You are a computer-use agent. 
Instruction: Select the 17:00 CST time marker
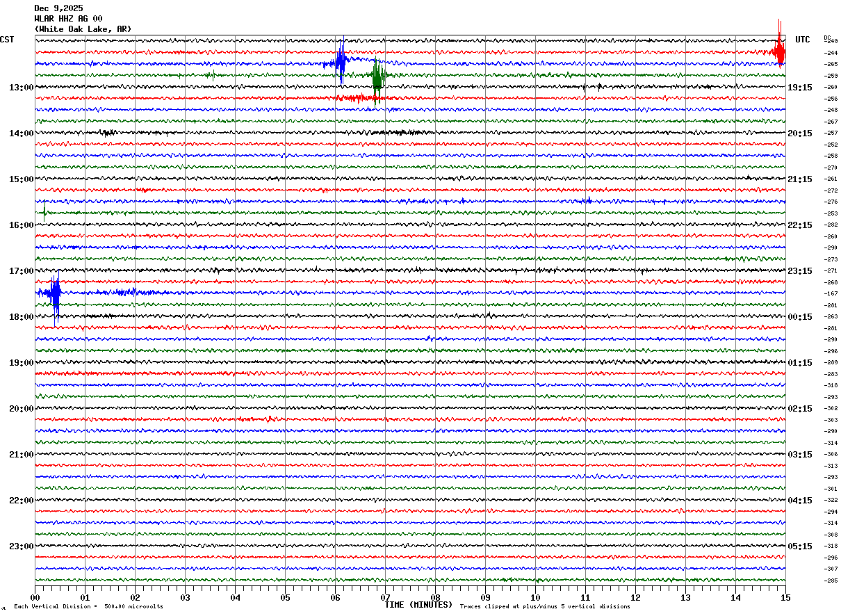pos(21,271)
